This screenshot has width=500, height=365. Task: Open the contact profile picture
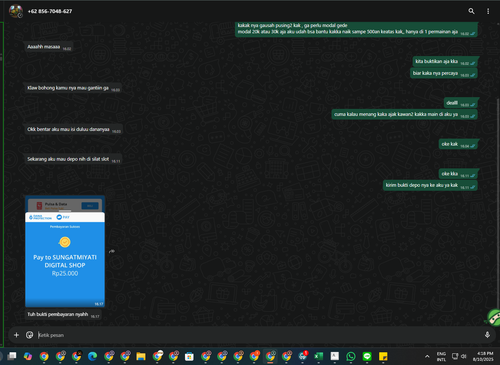tap(15, 11)
